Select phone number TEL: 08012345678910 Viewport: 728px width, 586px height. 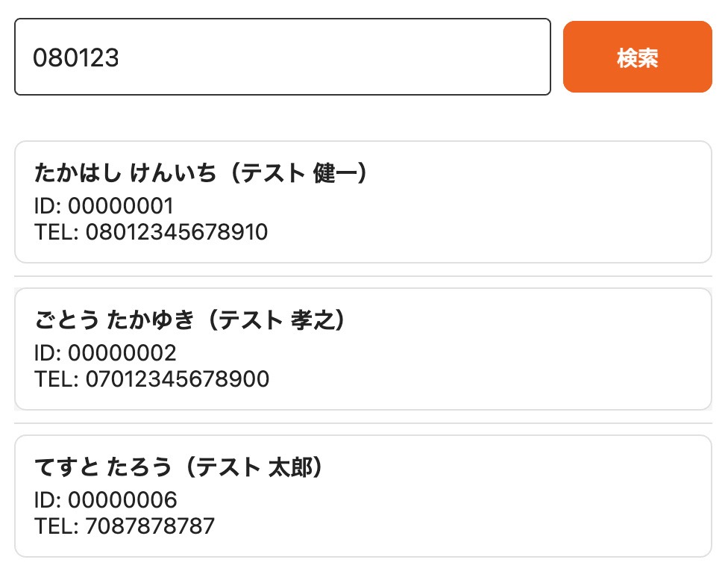(151, 232)
